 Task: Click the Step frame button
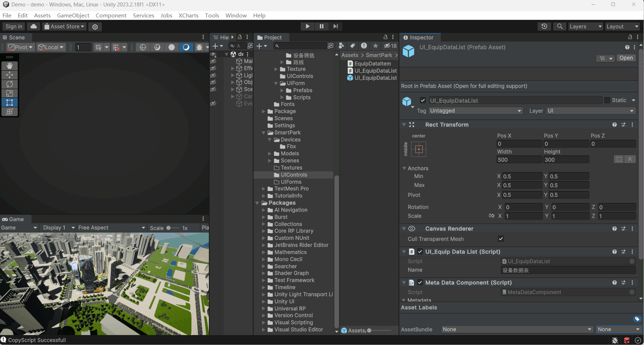[x=335, y=26]
